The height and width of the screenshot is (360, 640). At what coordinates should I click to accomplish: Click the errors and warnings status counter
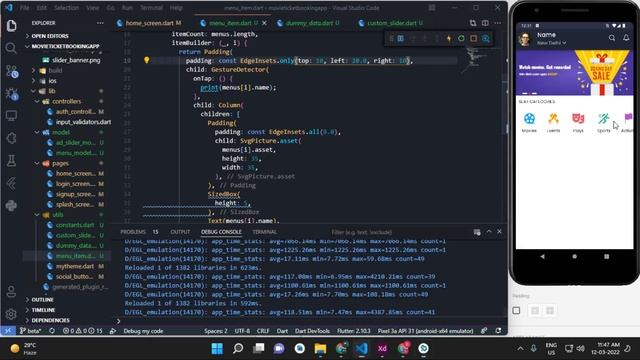pos(82,331)
